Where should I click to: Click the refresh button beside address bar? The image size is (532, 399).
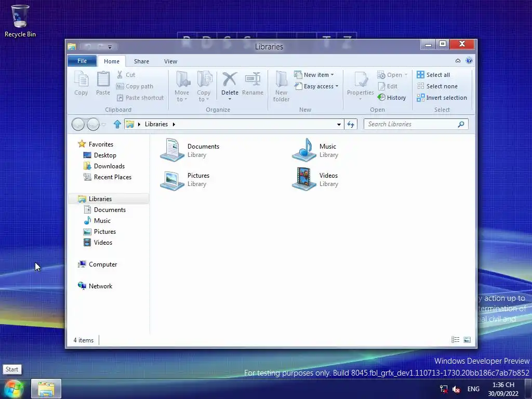[x=351, y=125]
